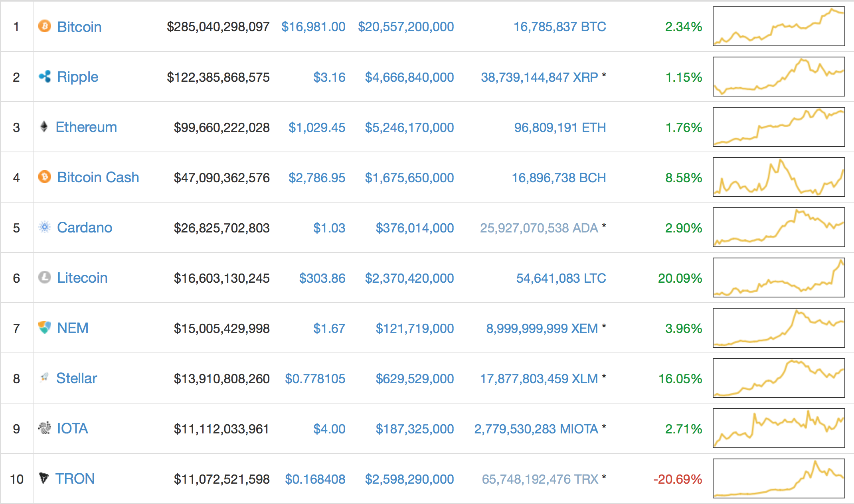This screenshot has height=504, width=854.
Task: Click IOTA price $4.00
Action: [329, 429]
